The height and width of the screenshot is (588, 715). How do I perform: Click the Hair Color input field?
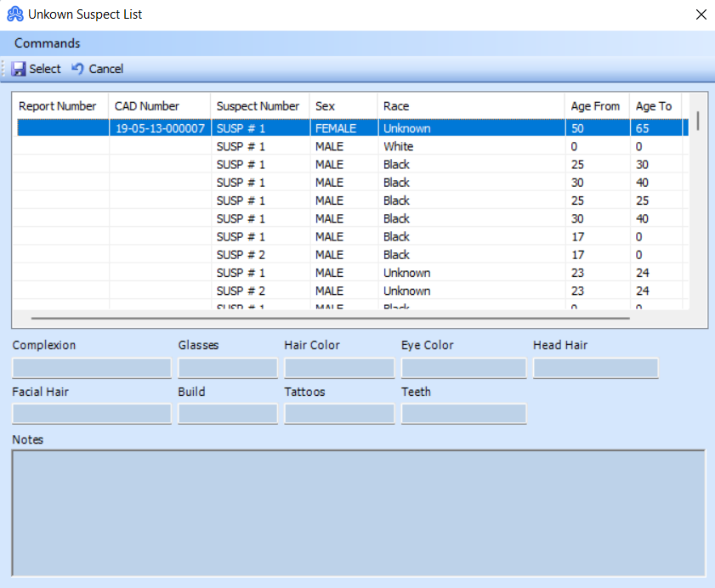(x=338, y=368)
